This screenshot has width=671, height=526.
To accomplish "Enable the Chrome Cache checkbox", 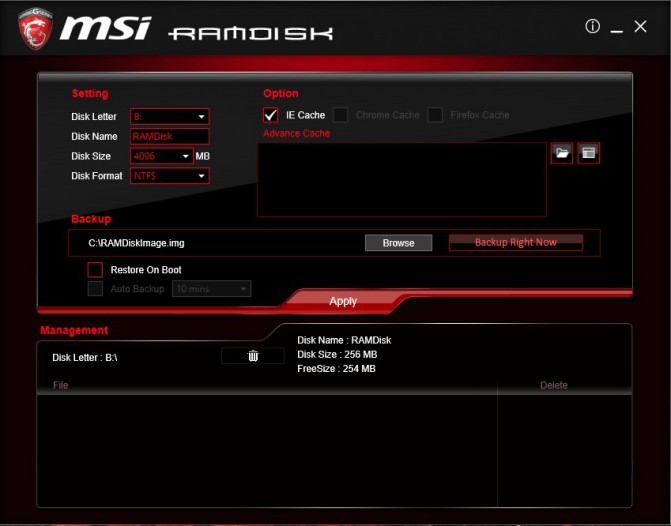I will 341,115.
